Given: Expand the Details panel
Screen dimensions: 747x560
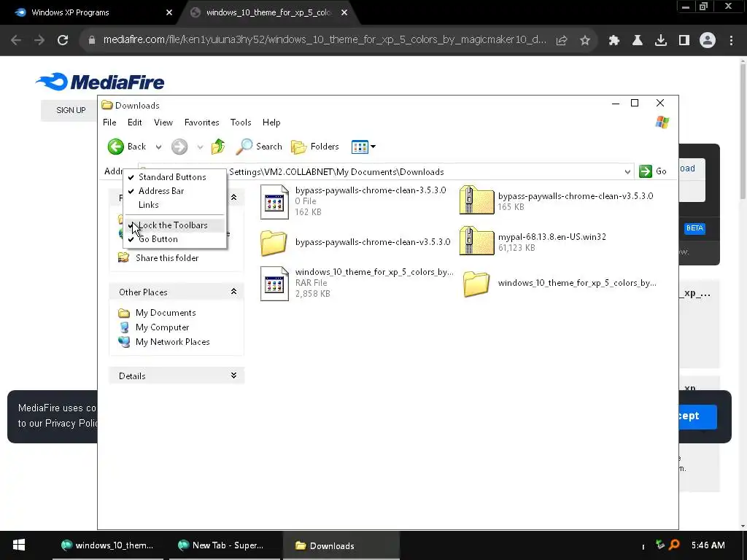Looking at the screenshot, I should coord(233,376).
